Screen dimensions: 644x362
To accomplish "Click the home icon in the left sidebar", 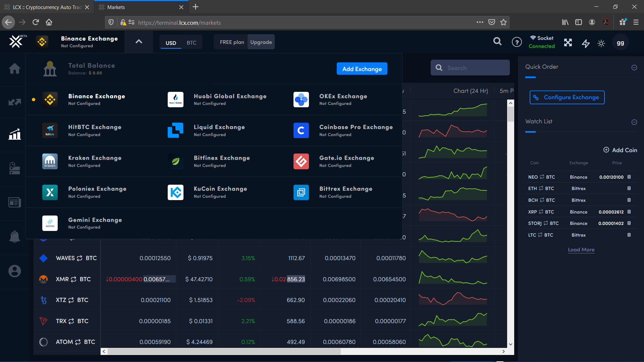I will pyautogui.click(x=14, y=69).
